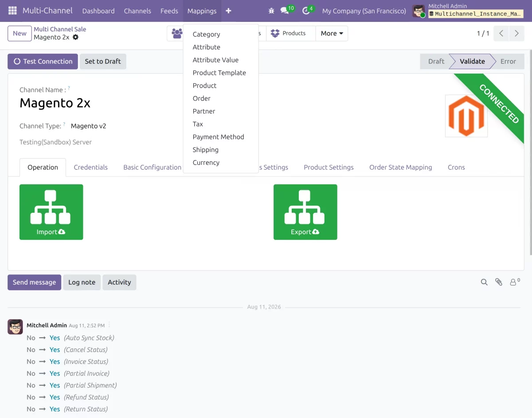The image size is (532, 418).
Task: Click the customers people icon stat button
Action: coord(177,33)
